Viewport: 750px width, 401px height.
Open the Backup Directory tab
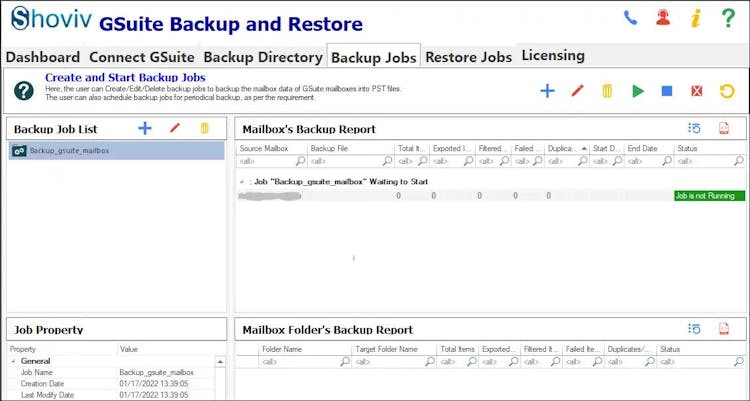click(263, 57)
